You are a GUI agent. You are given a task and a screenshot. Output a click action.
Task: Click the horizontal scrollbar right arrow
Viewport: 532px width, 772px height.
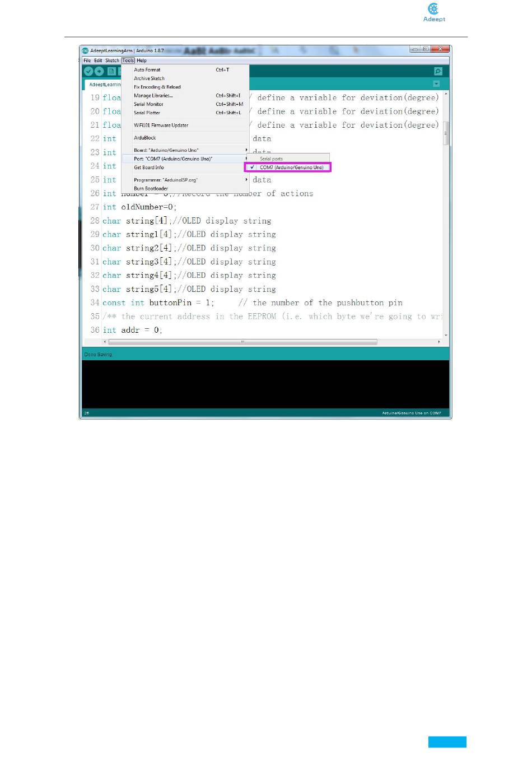pyautogui.click(x=439, y=342)
